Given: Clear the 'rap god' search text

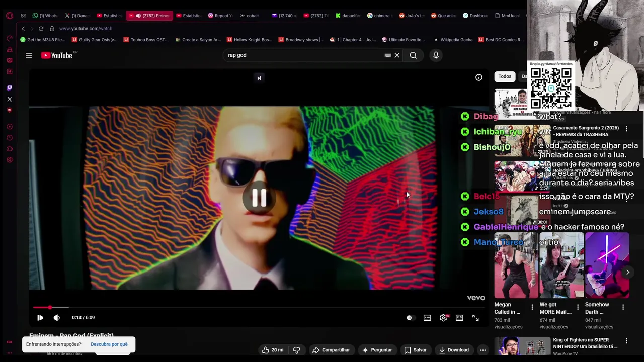Looking at the screenshot, I should [x=397, y=55].
